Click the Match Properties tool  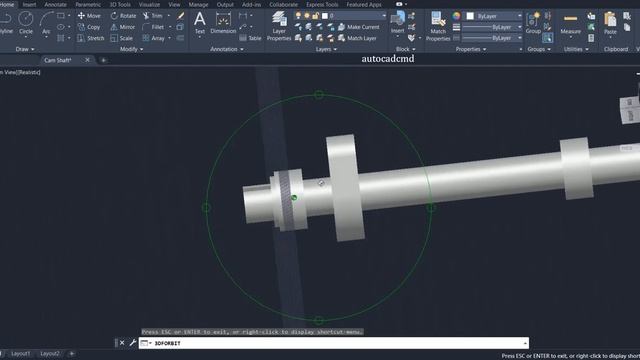point(438,26)
